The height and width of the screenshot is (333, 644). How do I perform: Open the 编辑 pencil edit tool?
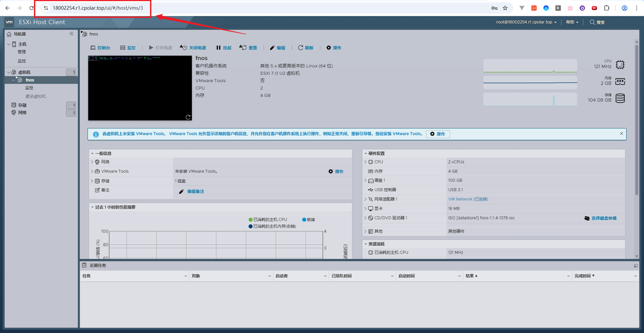pos(277,48)
